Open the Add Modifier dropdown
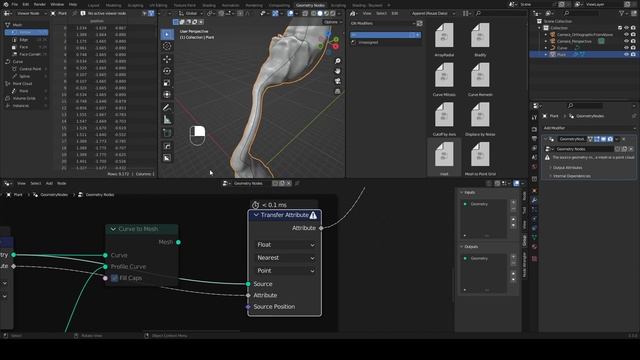This screenshot has width=640, height=360. pyautogui.click(x=589, y=128)
